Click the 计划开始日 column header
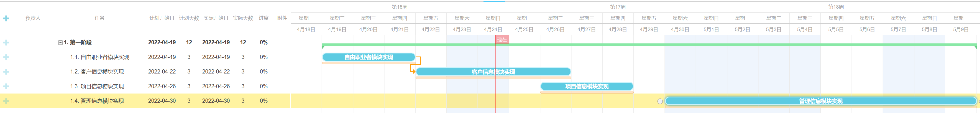980x113 pixels. click(x=162, y=18)
